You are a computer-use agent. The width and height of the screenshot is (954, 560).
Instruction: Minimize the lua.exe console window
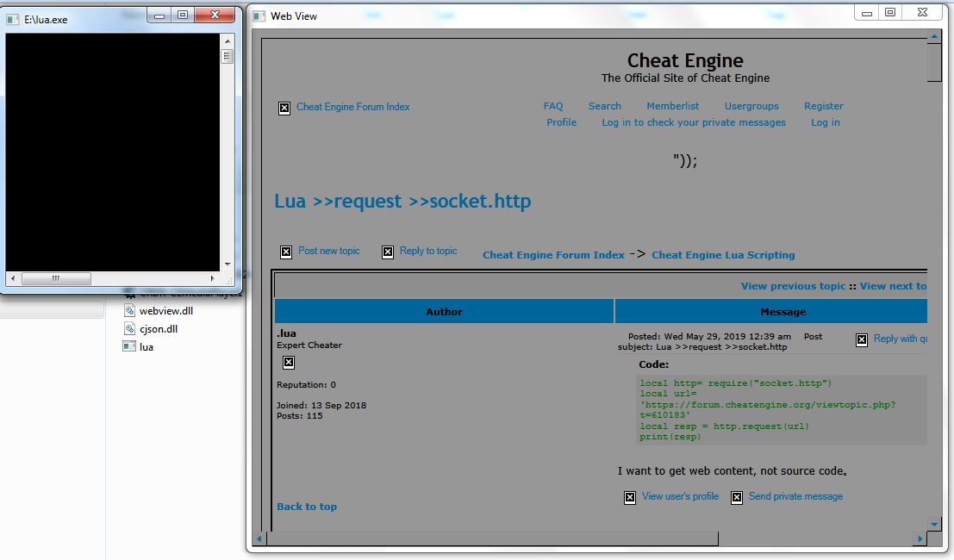point(159,16)
